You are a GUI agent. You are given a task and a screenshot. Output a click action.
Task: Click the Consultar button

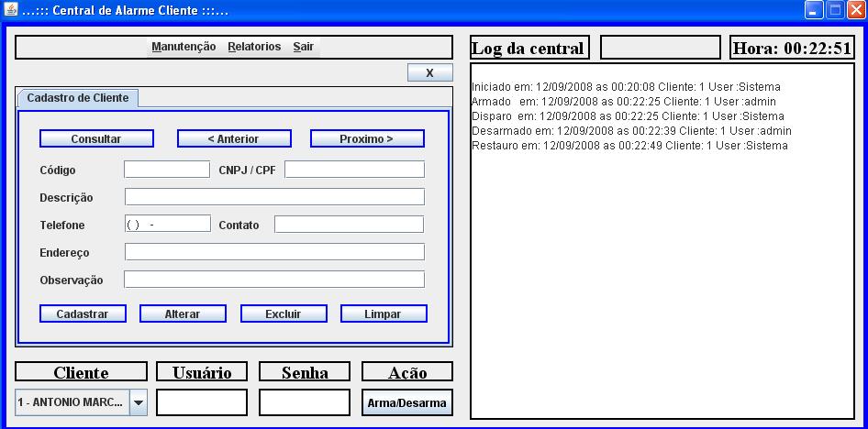tap(96, 138)
